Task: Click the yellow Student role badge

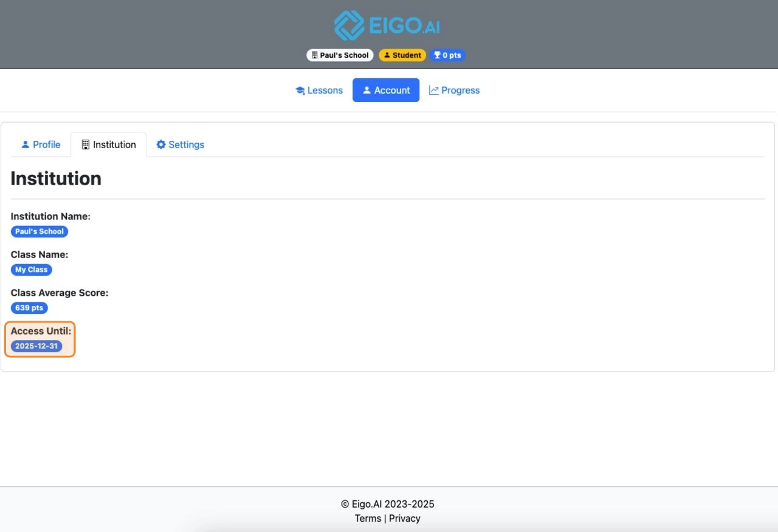Action: (402, 55)
